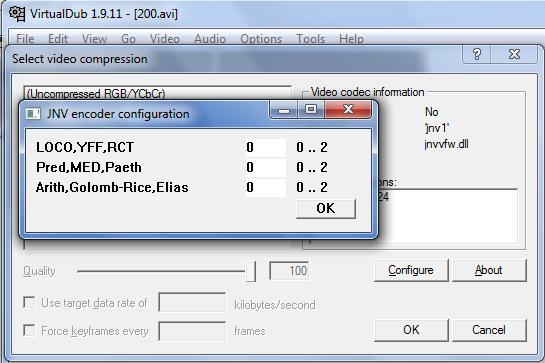This screenshot has width=545, height=363.
Task: Click the Pred,MED,Paeth label
Action: 89,168
